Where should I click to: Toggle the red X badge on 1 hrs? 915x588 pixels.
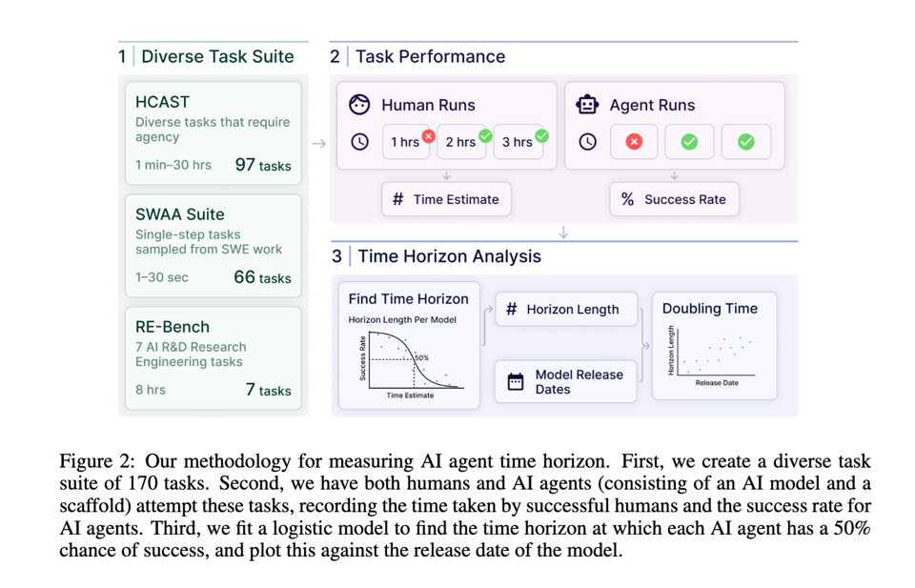pyautogui.click(x=428, y=136)
